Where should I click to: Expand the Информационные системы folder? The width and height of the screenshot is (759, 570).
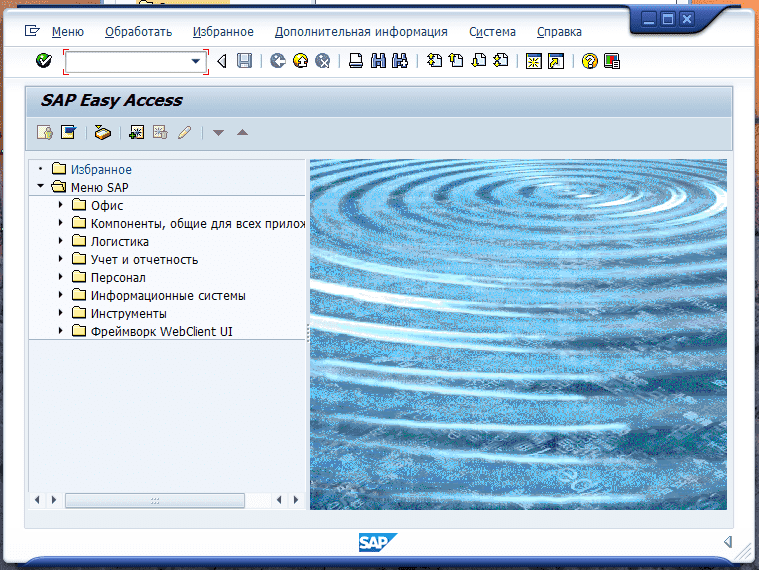[61, 294]
